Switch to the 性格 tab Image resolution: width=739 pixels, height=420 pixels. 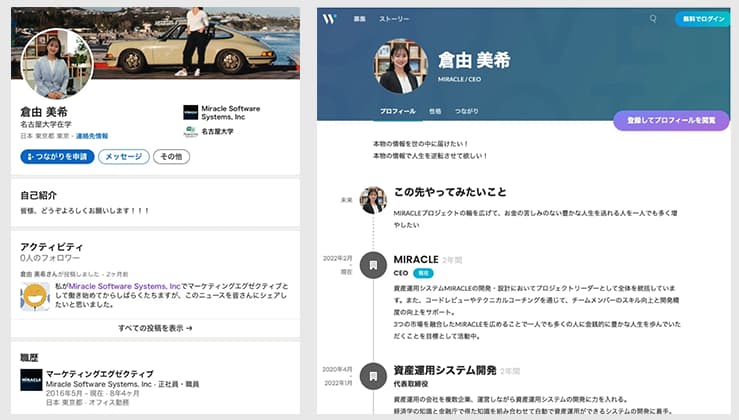point(435,111)
